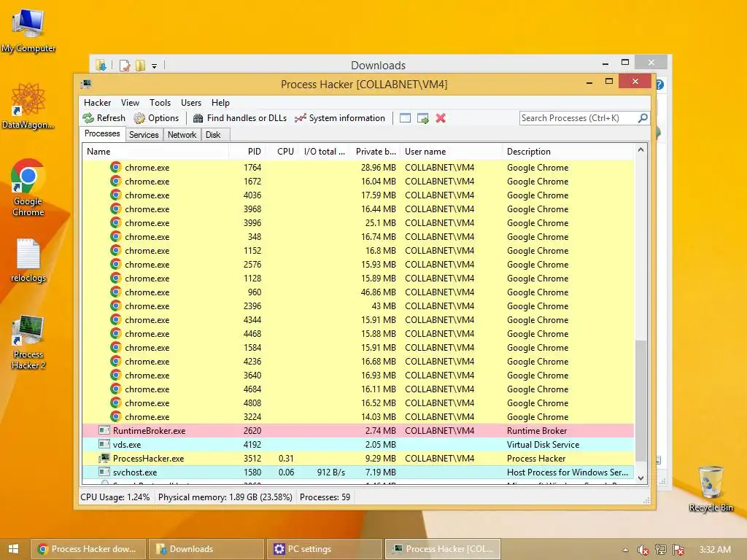The width and height of the screenshot is (747, 560).
Task: Click process list scroll down arrow
Action: coord(640,478)
